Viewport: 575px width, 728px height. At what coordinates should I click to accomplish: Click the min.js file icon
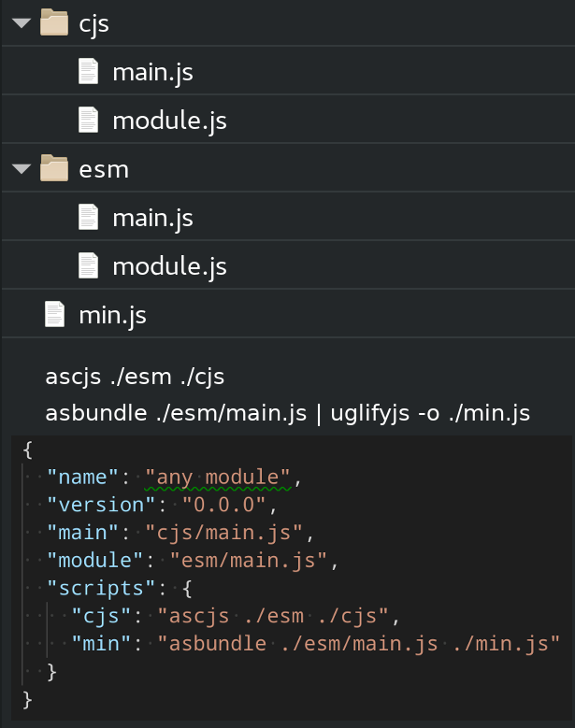[x=55, y=315]
